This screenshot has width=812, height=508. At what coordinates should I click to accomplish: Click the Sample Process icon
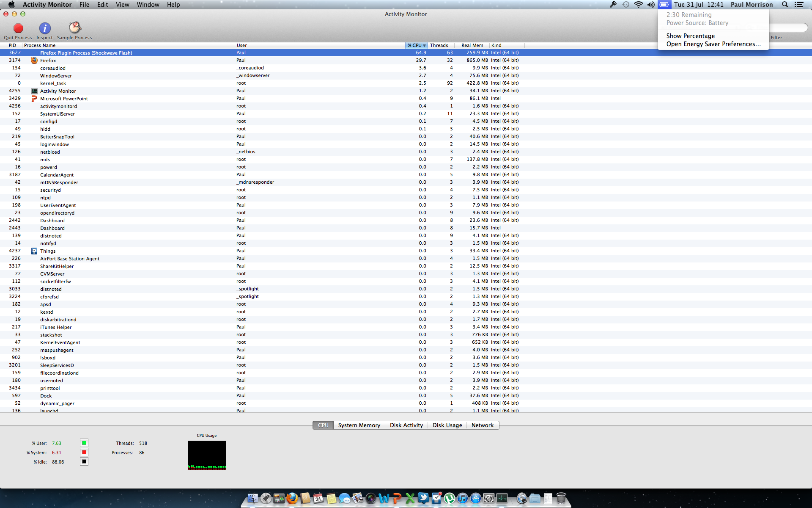75,28
